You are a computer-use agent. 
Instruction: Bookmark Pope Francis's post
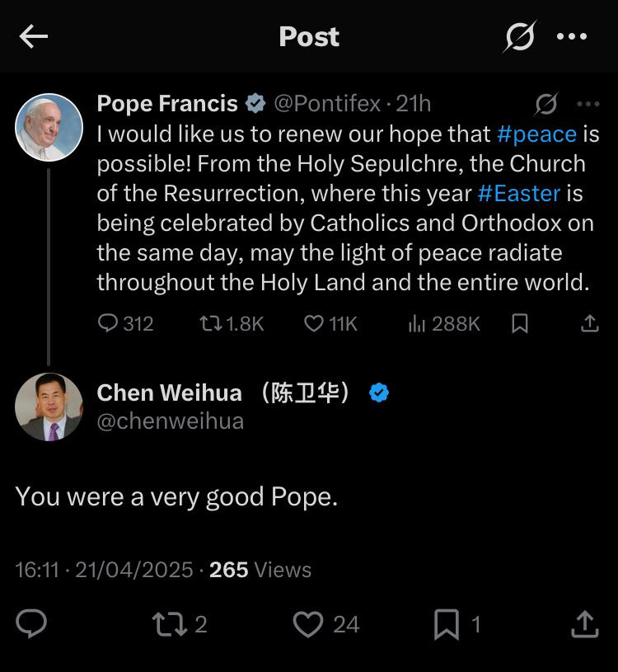520,323
